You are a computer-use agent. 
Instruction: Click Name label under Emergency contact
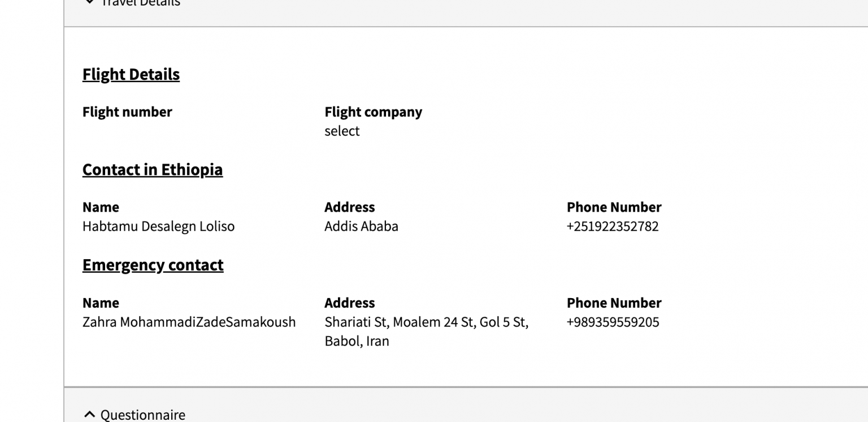[x=101, y=303]
